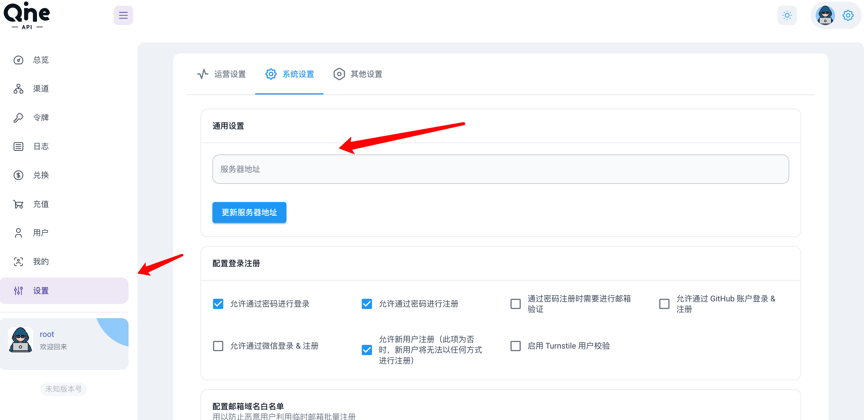Uncheck 允许通过密码进行注册
Image resolution: width=868 pixels, height=420 pixels.
(x=367, y=304)
